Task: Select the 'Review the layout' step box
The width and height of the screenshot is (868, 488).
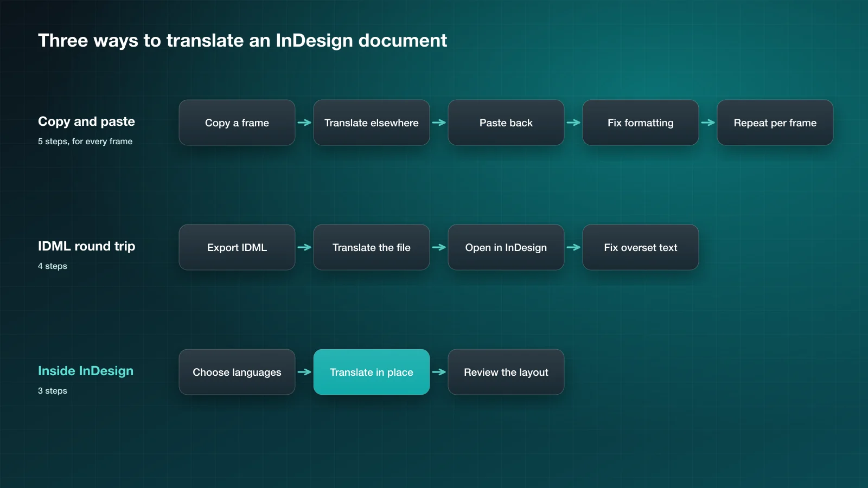Action: [506, 372]
